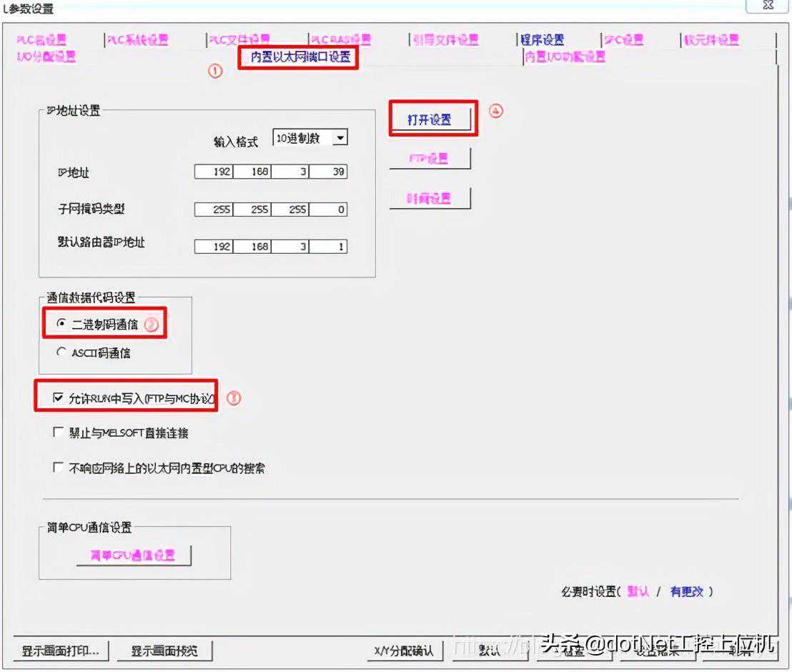Click the first octet of 默认路由器IP地址
Viewport: 792px width, 672px height.
[214, 246]
